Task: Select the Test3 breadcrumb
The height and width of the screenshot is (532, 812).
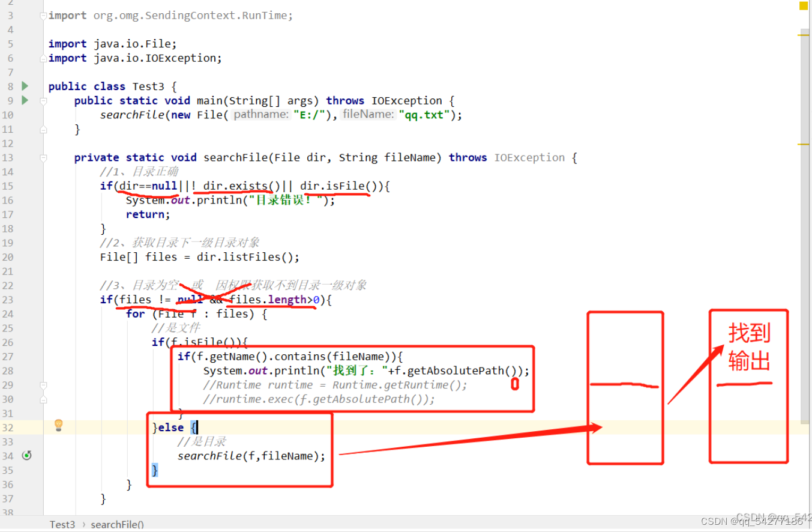Action: point(62,524)
